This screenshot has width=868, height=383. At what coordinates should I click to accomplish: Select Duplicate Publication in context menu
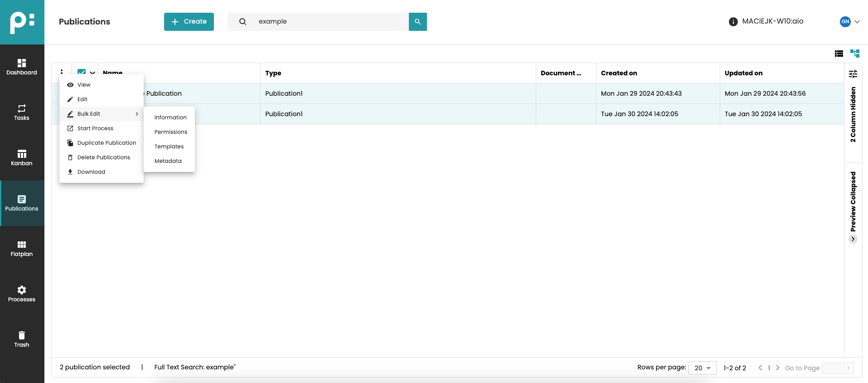point(107,143)
